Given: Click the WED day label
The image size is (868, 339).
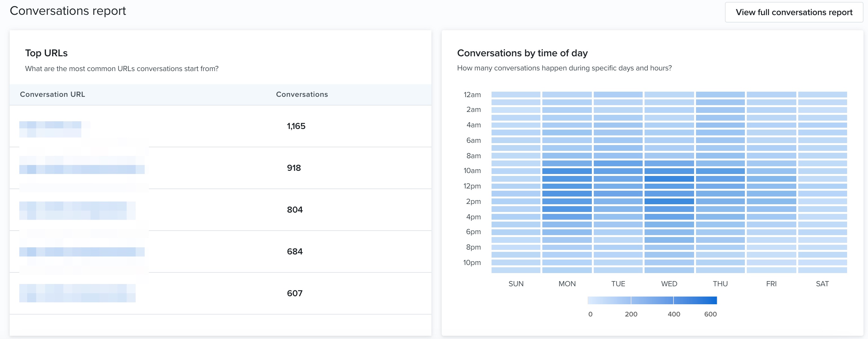Looking at the screenshot, I should (x=669, y=284).
